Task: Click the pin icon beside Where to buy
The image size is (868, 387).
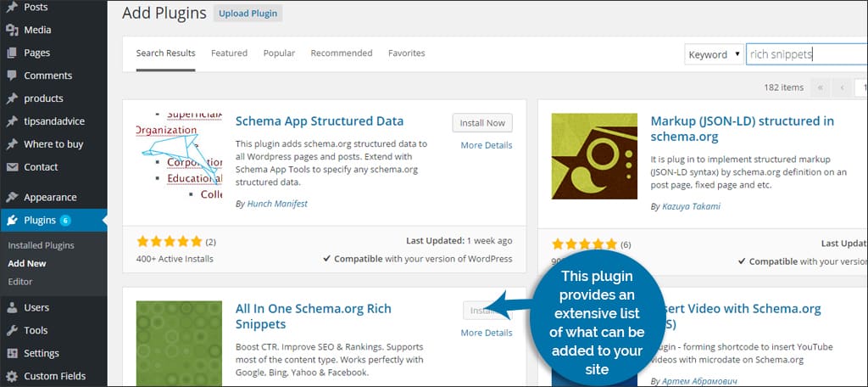Action: [x=12, y=144]
